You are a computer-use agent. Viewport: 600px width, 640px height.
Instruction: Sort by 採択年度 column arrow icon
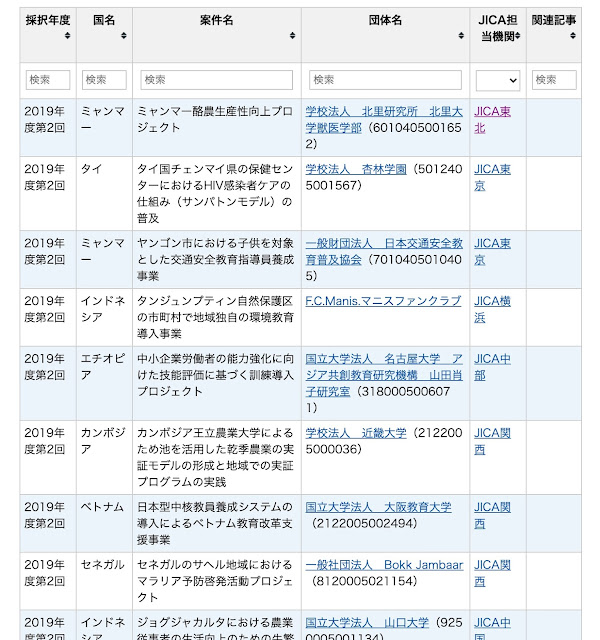click(67, 36)
